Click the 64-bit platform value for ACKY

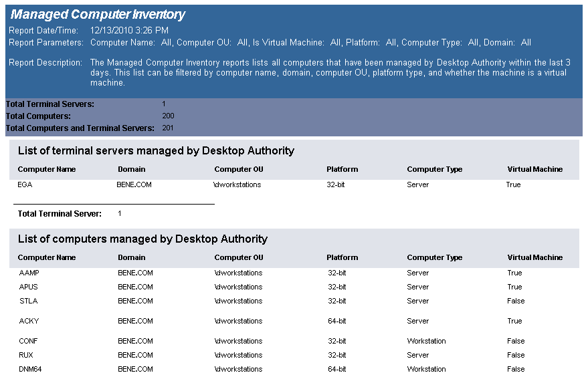pyautogui.click(x=336, y=321)
